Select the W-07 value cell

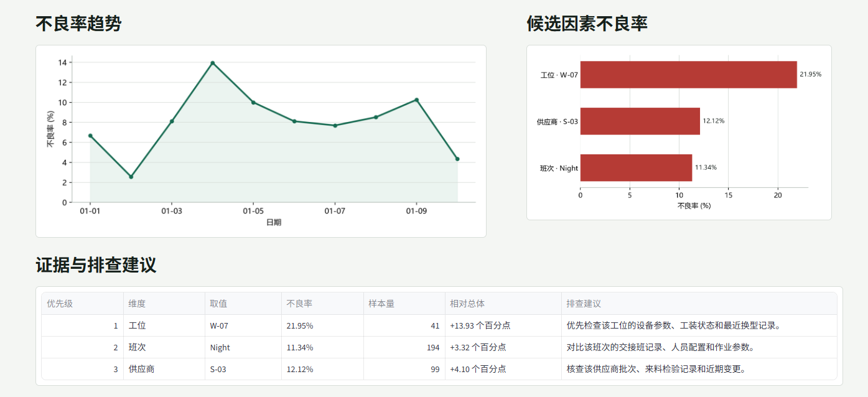243,325
